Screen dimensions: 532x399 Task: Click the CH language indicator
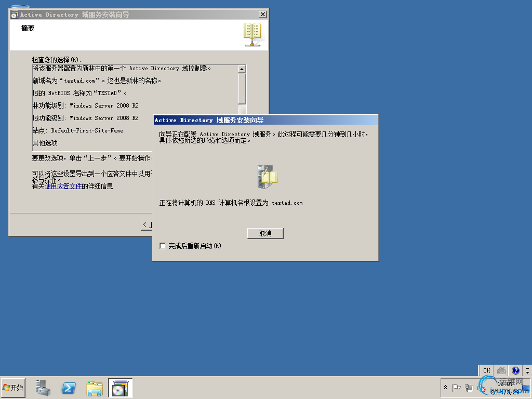coord(486,370)
